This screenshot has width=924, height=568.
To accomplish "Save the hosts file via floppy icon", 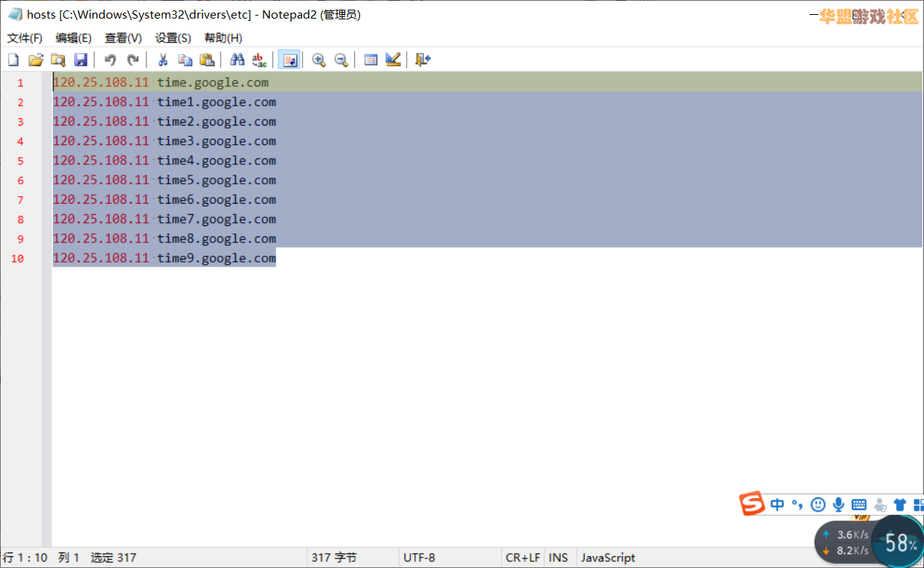I will (x=80, y=60).
